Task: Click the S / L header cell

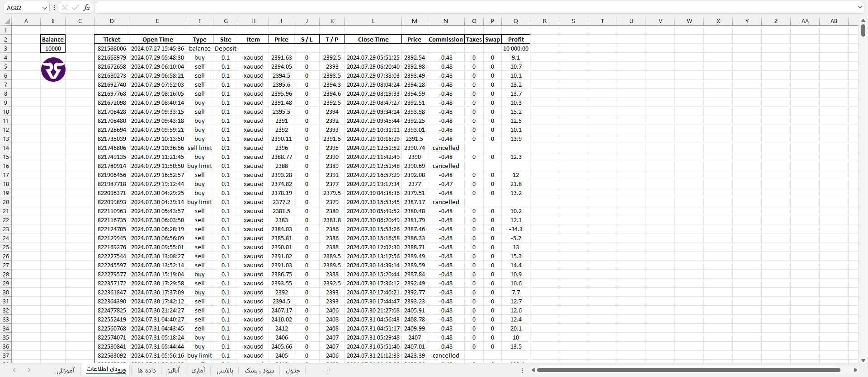Action: click(x=307, y=39)
